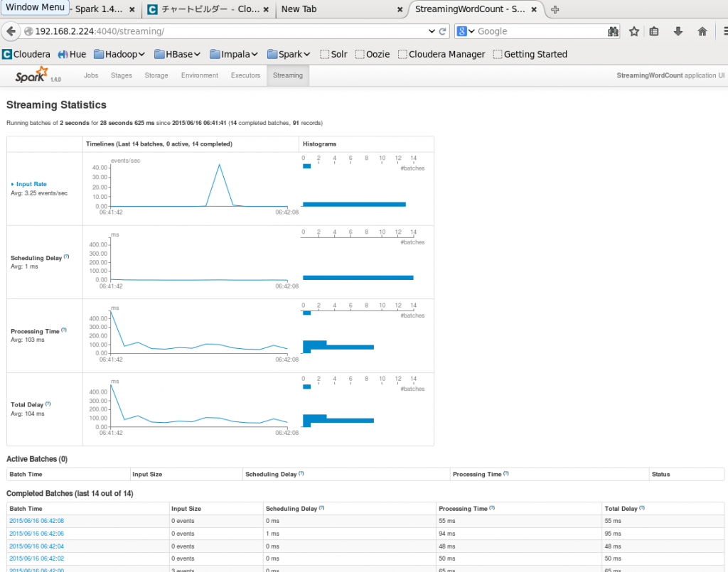The width and height of the screenshot is (728, 572).
Task: Close the New Tab browser tab
Action: tap(400, 9)
